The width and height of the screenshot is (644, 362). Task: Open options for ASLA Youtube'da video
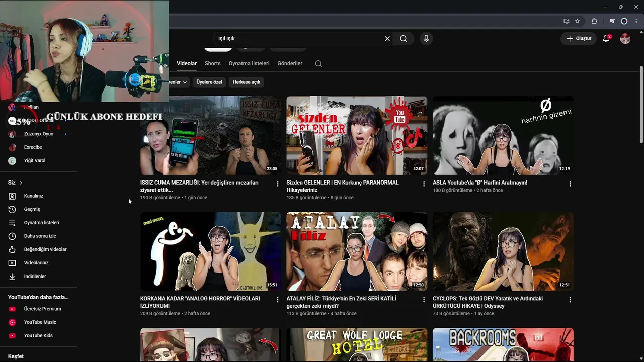pyautogui.click(x=570, y=184)
